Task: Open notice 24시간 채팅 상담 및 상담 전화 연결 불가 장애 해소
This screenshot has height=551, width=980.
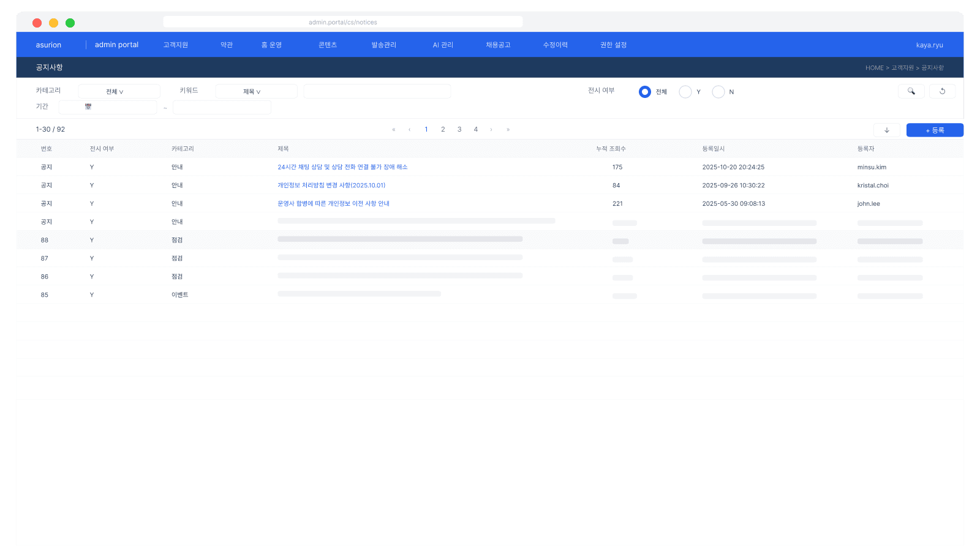Action: (x=342, y=167)
